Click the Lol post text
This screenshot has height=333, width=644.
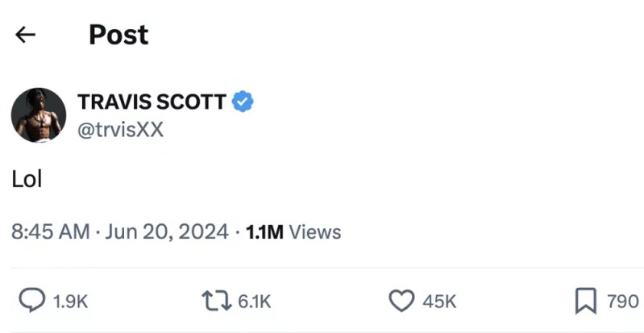[27, 179]
